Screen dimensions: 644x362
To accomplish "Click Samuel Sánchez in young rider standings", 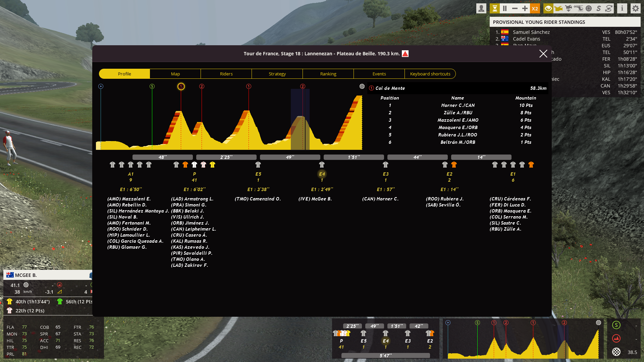I will tap(531, 32).
